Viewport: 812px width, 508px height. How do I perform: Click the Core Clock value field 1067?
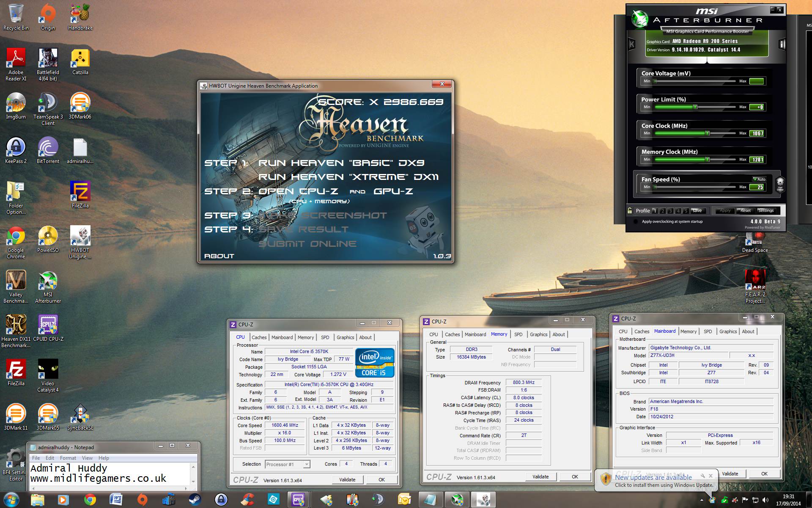(x=757, y=133)
